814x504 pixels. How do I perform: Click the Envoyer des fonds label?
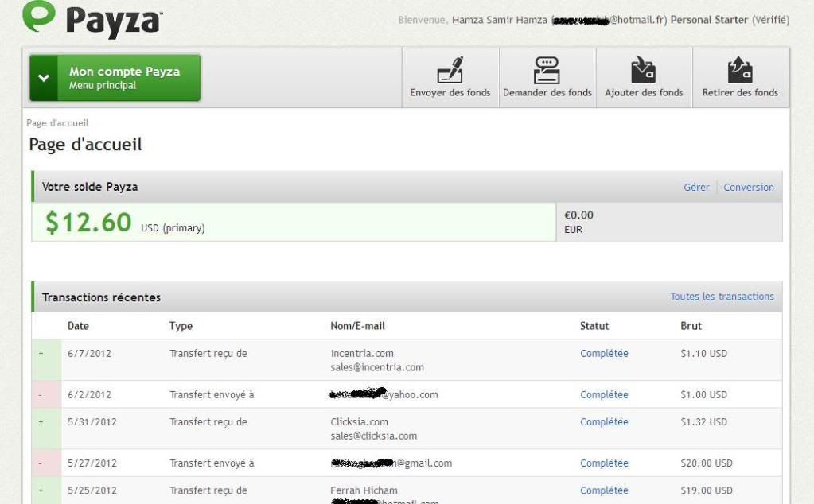click(x=450, y=93)
